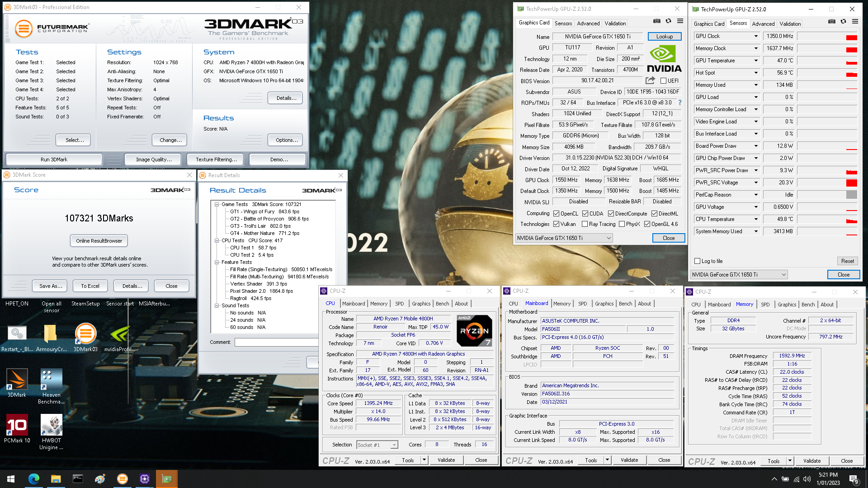Toggle CUDA checkbox in GPU-Z

tap(585, 214)
